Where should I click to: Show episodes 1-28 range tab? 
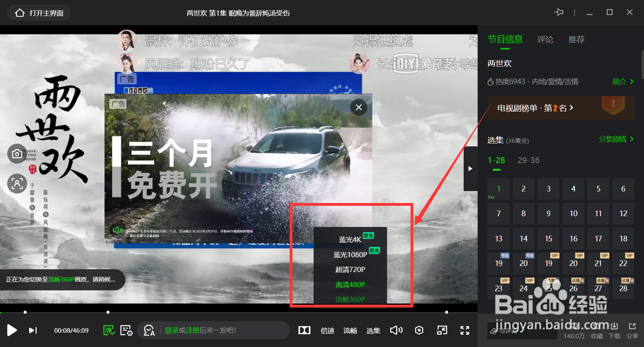(x=496, y=160)
